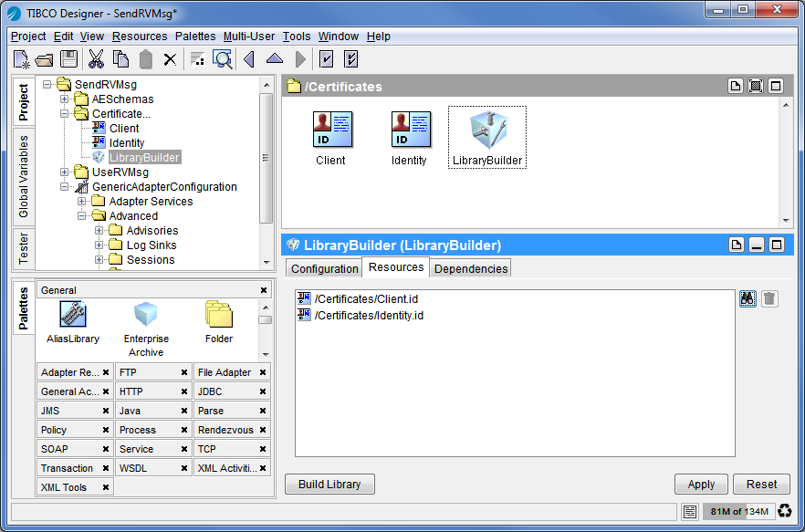Click the Reset button
Viewport: 805px width, 532px height.
[761, 485]
